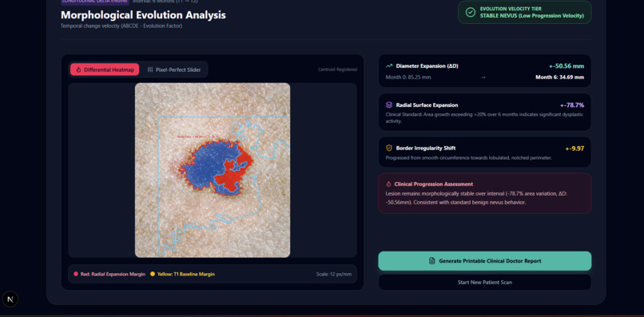
Task: Click Generate Printable Clinical Doctor Report button
Action: 485,261
